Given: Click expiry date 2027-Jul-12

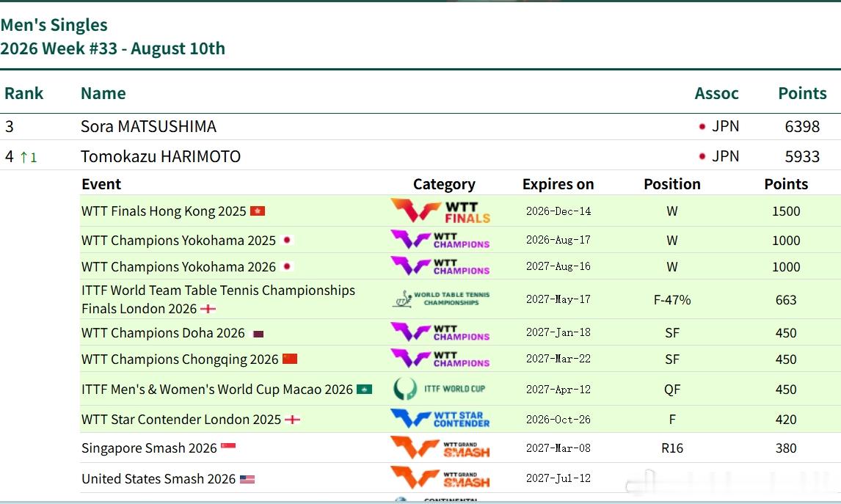Looking at the screenshot, I should [558, 478].
